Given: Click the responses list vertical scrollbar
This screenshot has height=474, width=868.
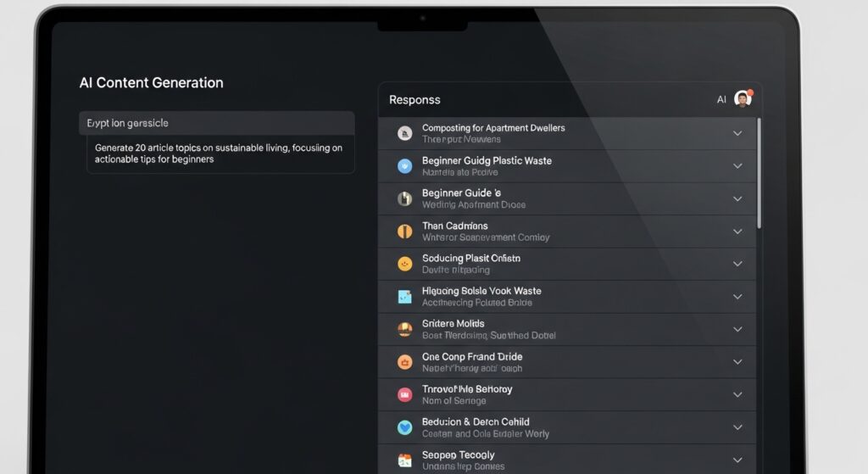Looking at the screenshot, I should (x=759, y=174).
